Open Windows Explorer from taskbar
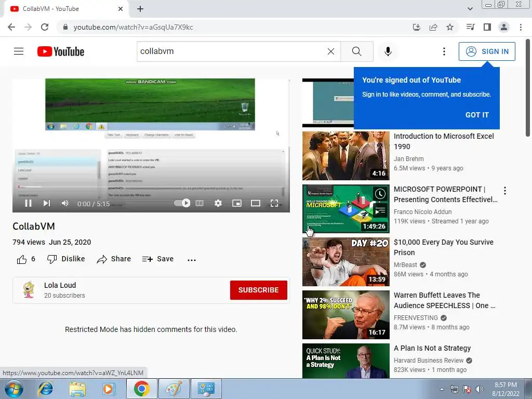The image size is (532, 399). 77,389
